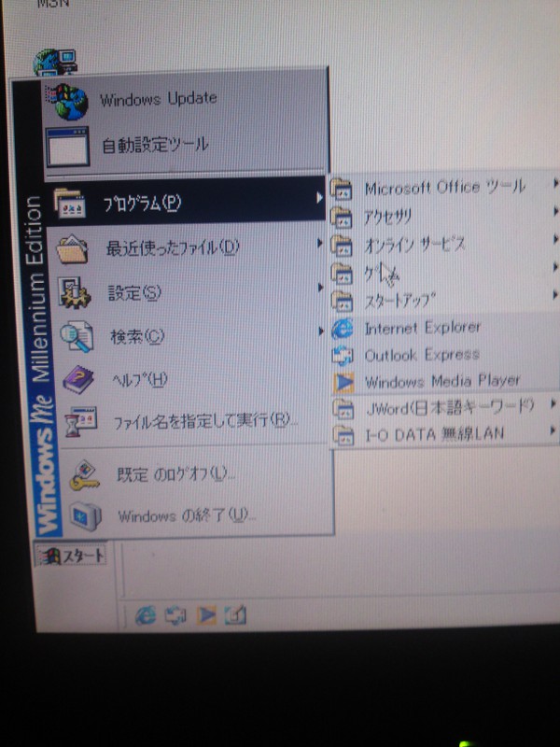Viewport: 560px width, 747px height.
Task: Select プログラム(P) in Start menu
Action: 187,202
